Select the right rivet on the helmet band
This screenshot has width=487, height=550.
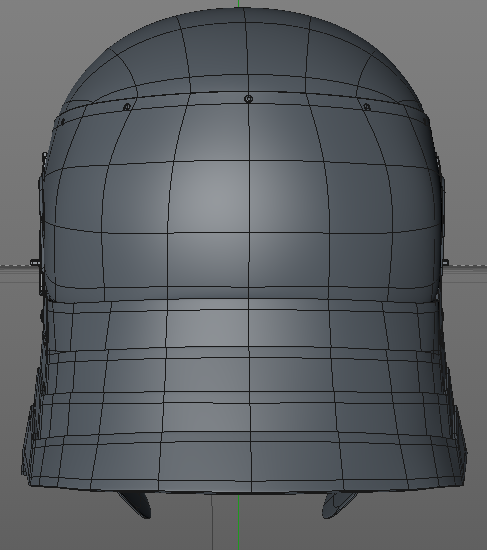click(x=367, y=107)
